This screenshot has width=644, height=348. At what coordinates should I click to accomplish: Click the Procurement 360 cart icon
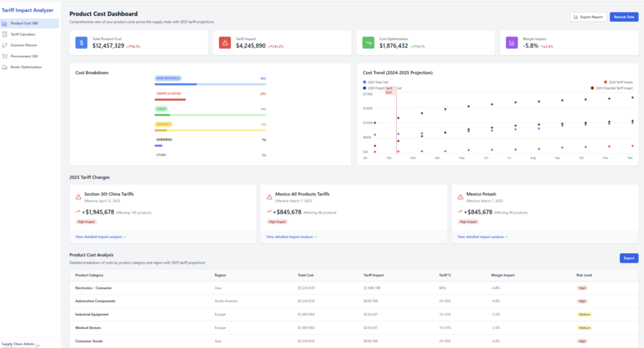(x=4, y=57)
